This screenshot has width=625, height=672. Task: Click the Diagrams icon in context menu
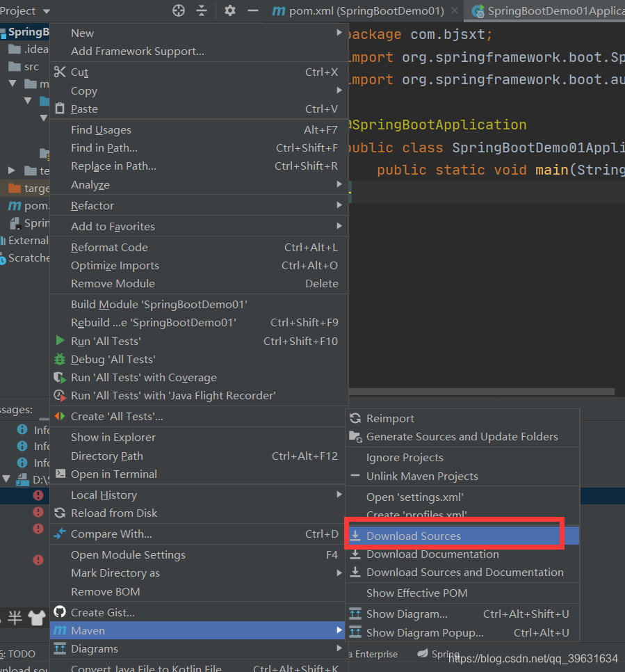point(60,648)
